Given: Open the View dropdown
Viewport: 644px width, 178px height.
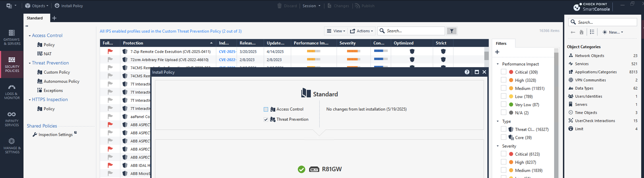Looking at the screenshot, I should [x=336, y=31].
